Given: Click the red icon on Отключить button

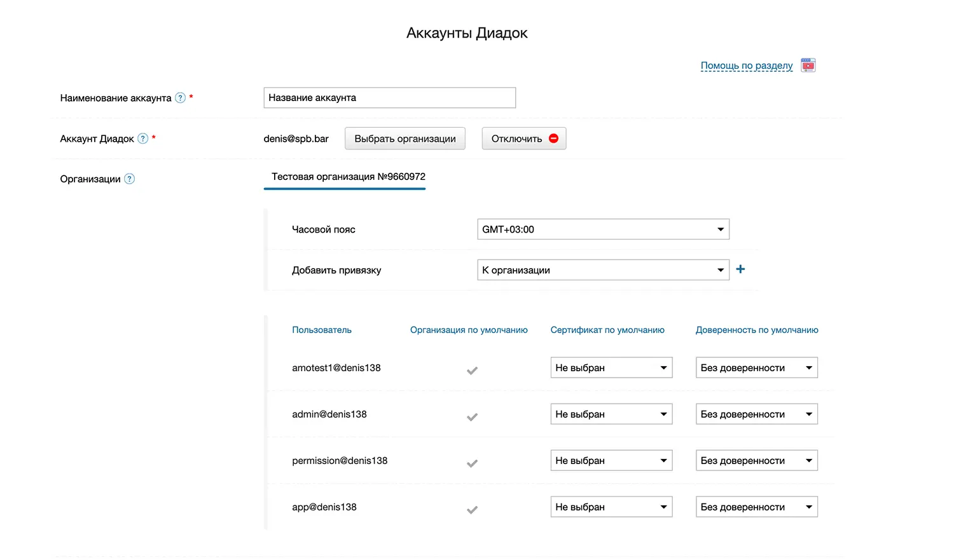Looking at the screenshot, I should [553, 139].
